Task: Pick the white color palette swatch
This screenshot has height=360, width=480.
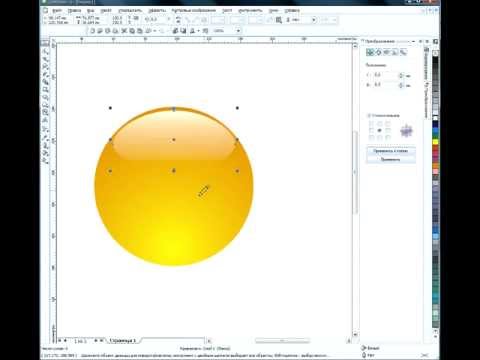Action: 435,118
